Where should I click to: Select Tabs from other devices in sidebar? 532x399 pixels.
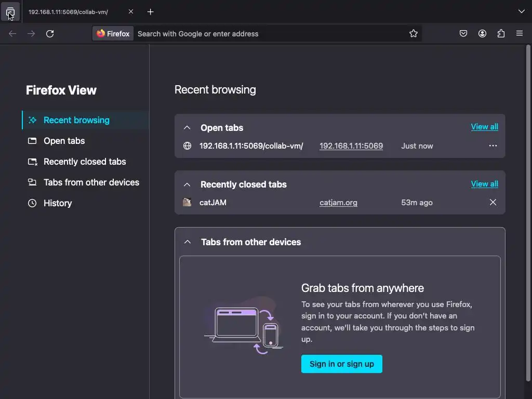pyautogui.click(x=86, y=182)
